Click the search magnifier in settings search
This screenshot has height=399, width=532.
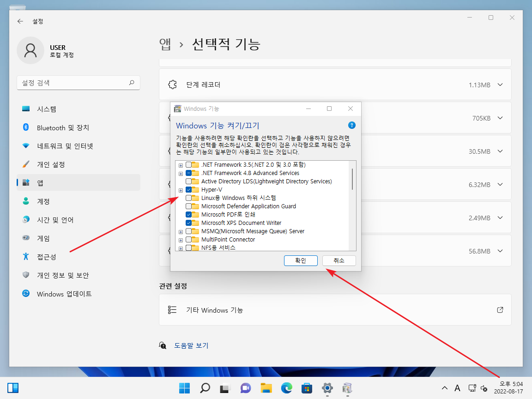coord(132,83)
